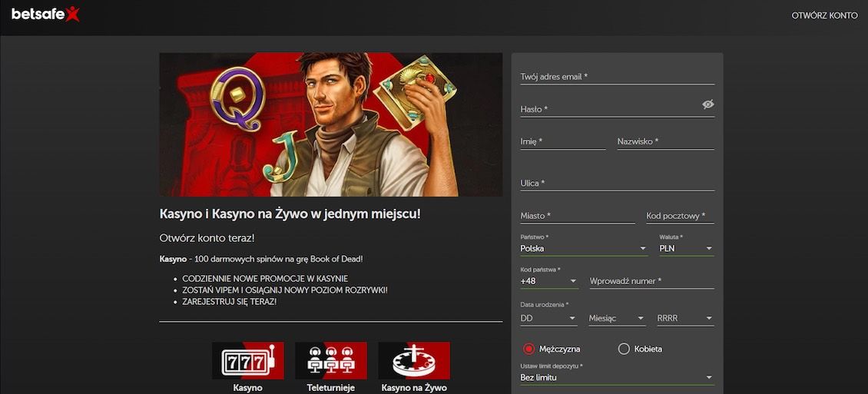This screenshot has height=394, width=868.
Task: Click the Kasyno label under slot icon
Action: tap(247, 388)
